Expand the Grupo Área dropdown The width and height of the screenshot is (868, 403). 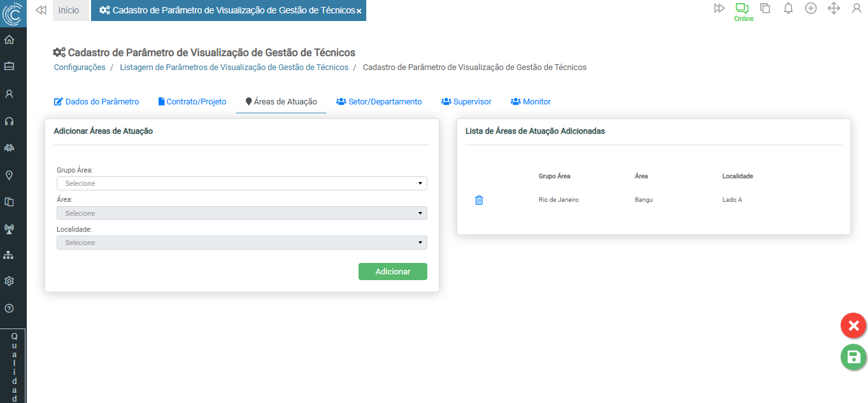coord(242,183)
